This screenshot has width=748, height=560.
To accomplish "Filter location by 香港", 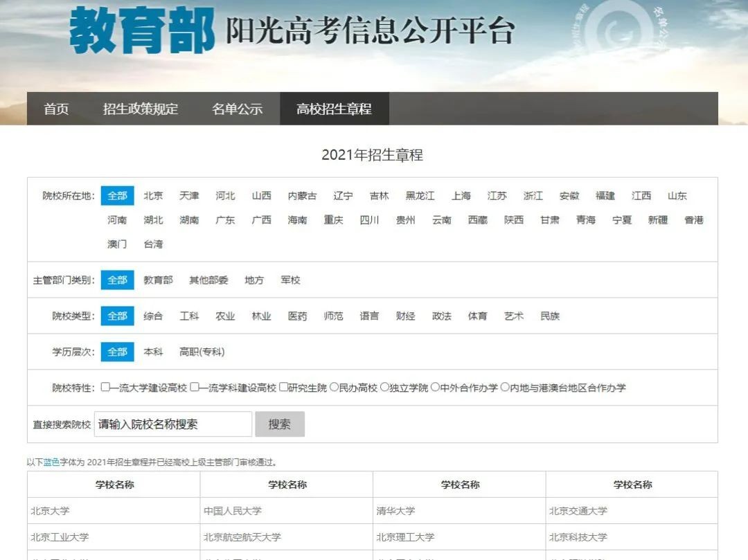I will point(694,220).
